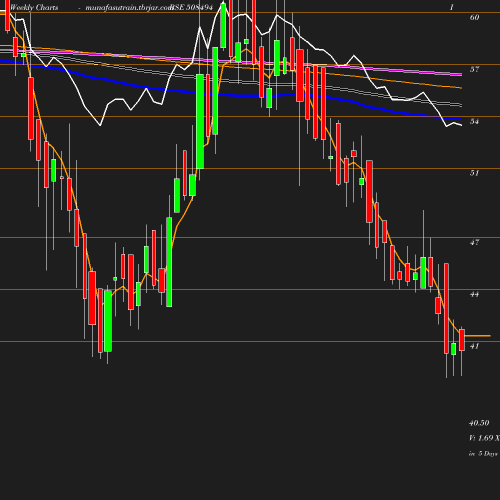Screen dimensions: 500x500
Task: Click the '60' price axis label
Action: pos(474,17)
